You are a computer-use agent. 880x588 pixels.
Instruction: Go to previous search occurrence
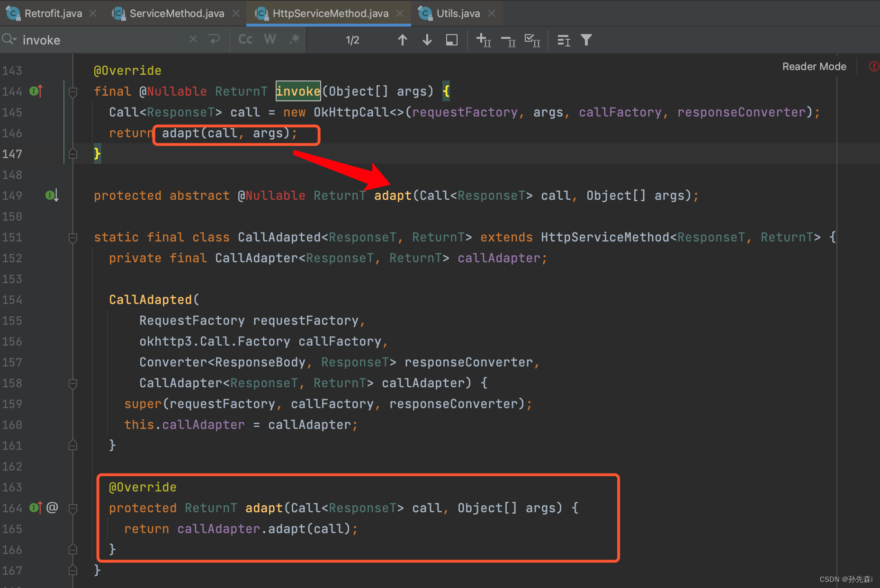(403, 40)
